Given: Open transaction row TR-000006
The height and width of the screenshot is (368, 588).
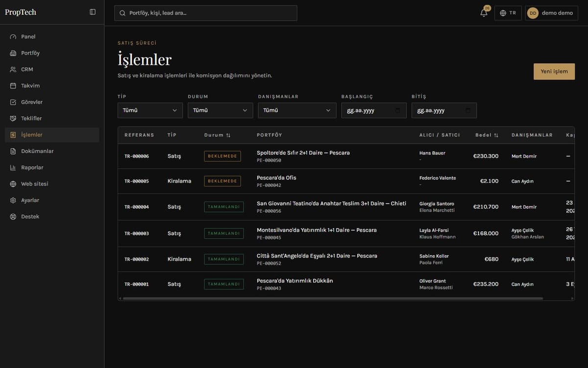Looking at the screenshot, I should click(346, 156).
